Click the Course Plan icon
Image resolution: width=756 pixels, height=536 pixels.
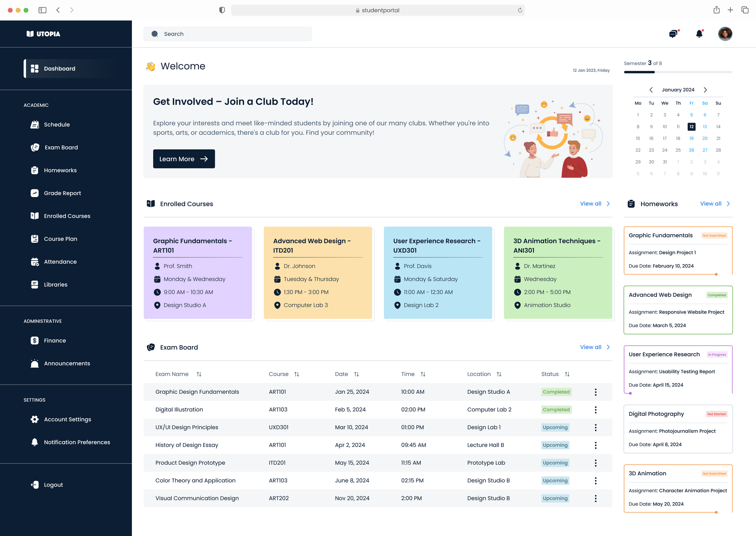click(35, 239)
